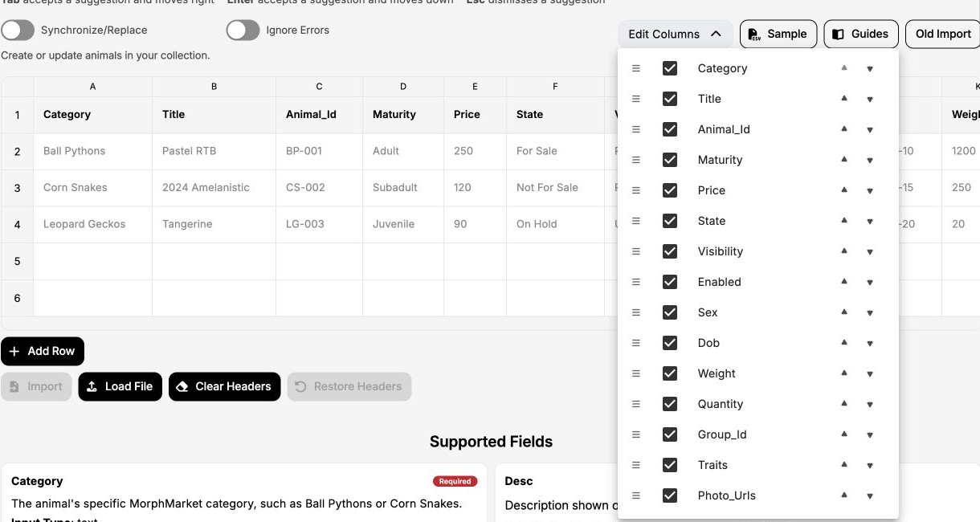The image size is (980, 522).
Task: Move State column down
Action: [x=870, y=222]
